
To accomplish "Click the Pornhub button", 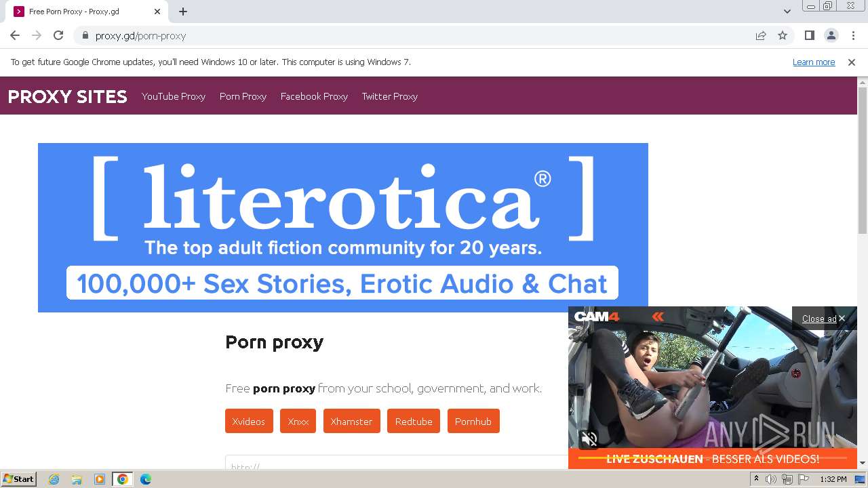I will (473, 421).
